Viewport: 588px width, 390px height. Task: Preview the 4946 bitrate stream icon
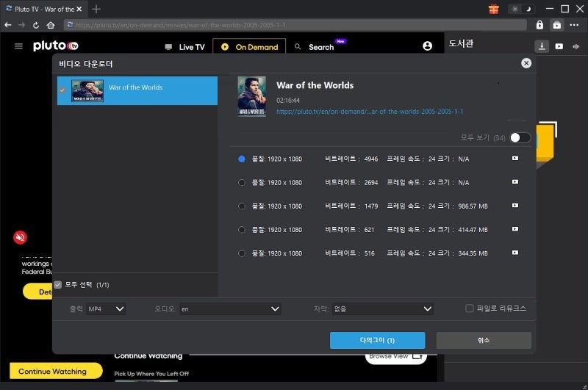(x=515, y=158)
